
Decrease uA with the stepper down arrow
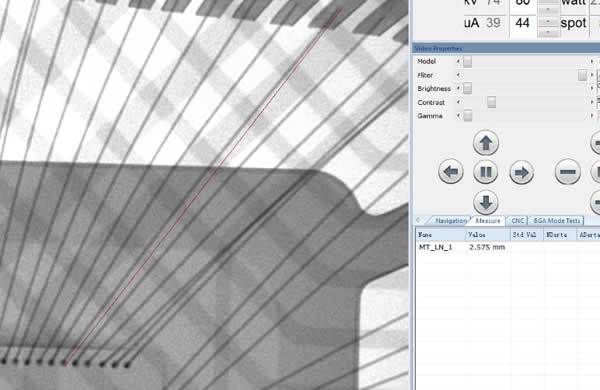coord(548,32)
